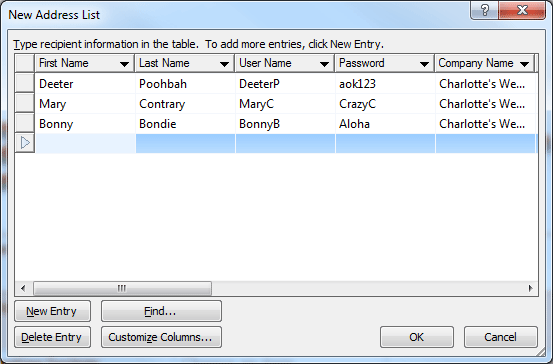The image size is (553, 364).
Task: Click the empty First Name field of new row
Action: tap(85, 143)
